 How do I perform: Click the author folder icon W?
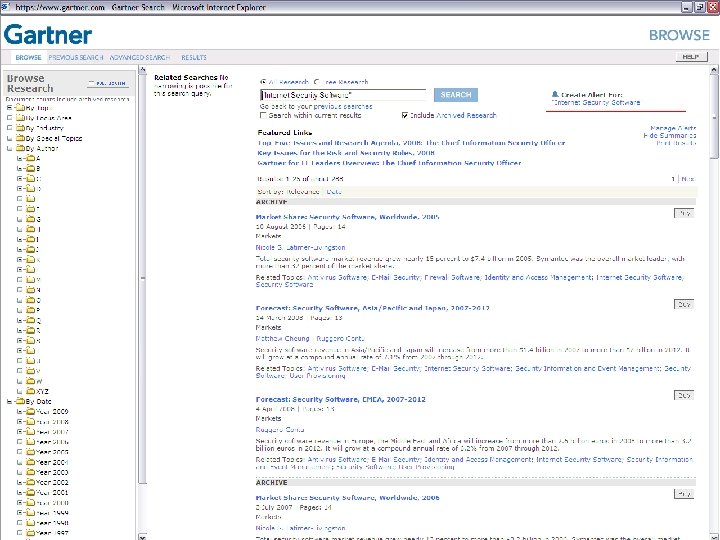(x=30, y=381)
